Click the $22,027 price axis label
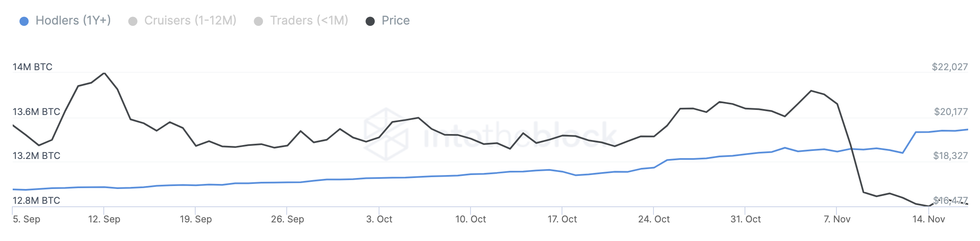Viewport: 980px width, 241px height. pyautogui.click(x=950, y=67)
